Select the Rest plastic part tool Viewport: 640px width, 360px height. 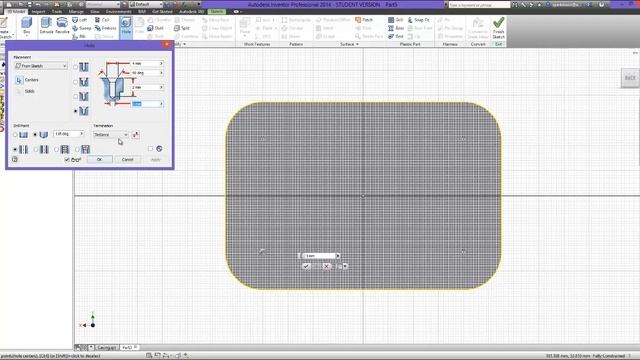pyautogui.click(x=396, y=36)
